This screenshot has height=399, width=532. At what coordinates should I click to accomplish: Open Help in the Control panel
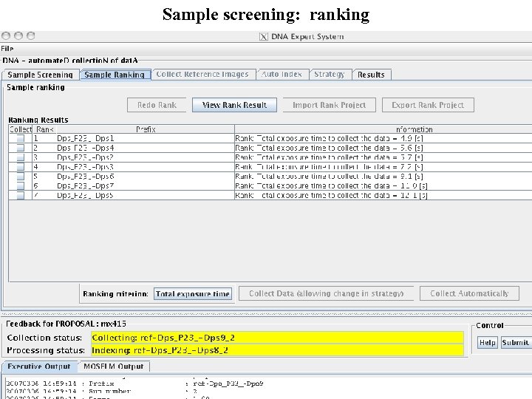coord(488,343)
